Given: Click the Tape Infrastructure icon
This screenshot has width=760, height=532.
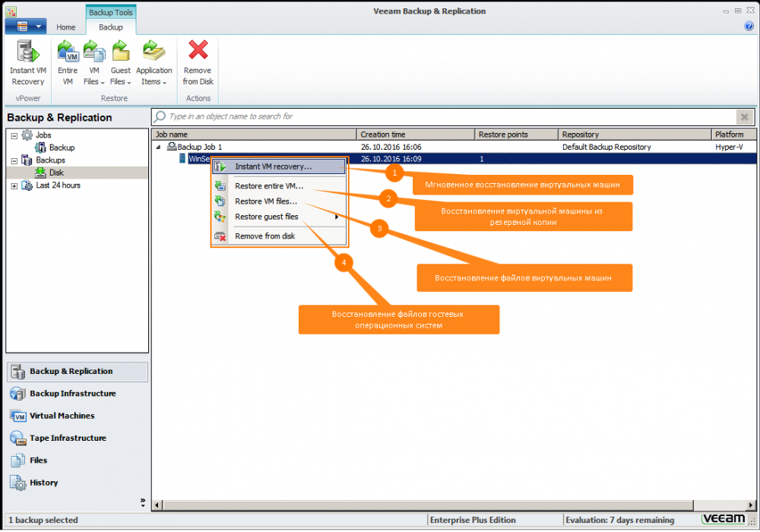Looking at the screenshot, I should click(18, 438).
